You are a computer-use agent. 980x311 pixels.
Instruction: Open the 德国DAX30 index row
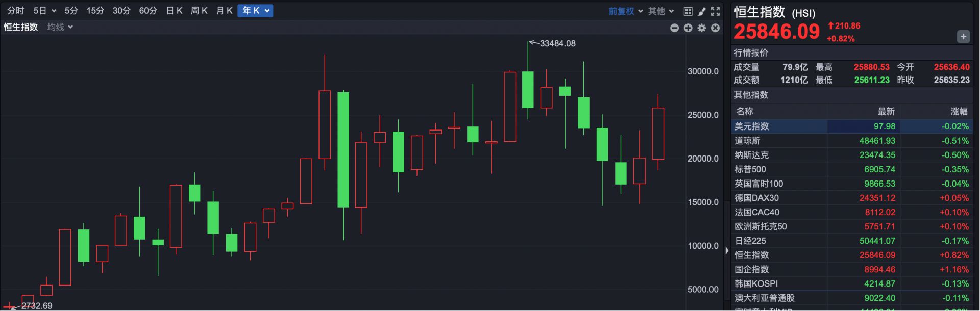coord(851,198)
